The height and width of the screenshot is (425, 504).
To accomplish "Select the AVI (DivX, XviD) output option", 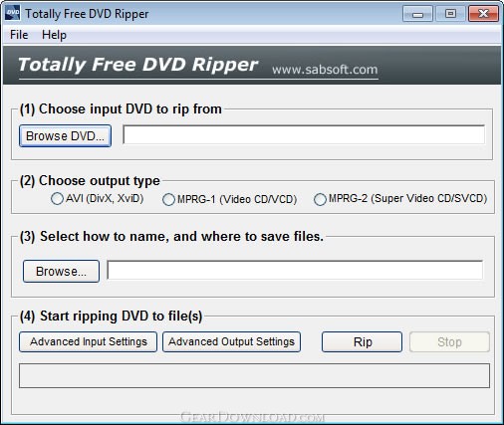I will pyautogui.click(x=57, y=199).
